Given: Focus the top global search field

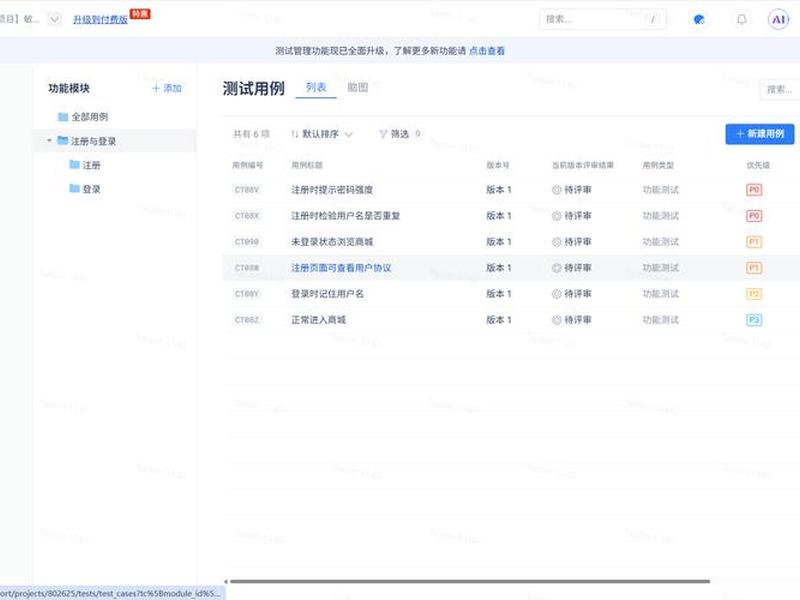Looking at the screenshot, I should coord(603,19).
